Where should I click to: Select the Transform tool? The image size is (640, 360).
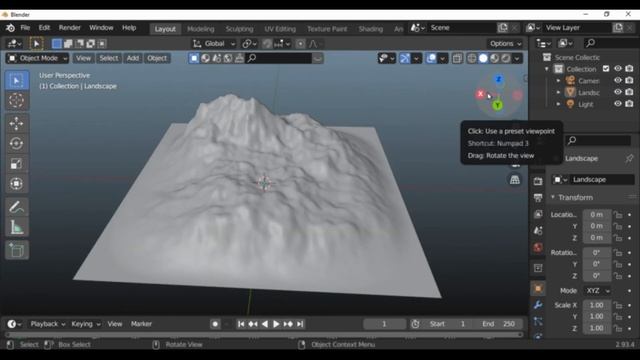coord(17,184)
